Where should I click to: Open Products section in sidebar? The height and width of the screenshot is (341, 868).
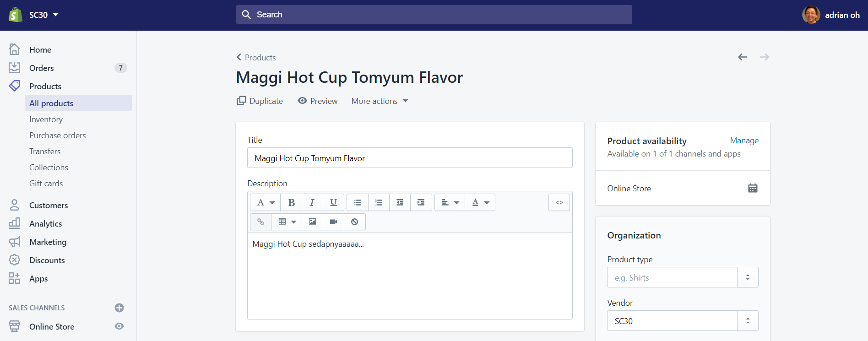tap(45, 86)
